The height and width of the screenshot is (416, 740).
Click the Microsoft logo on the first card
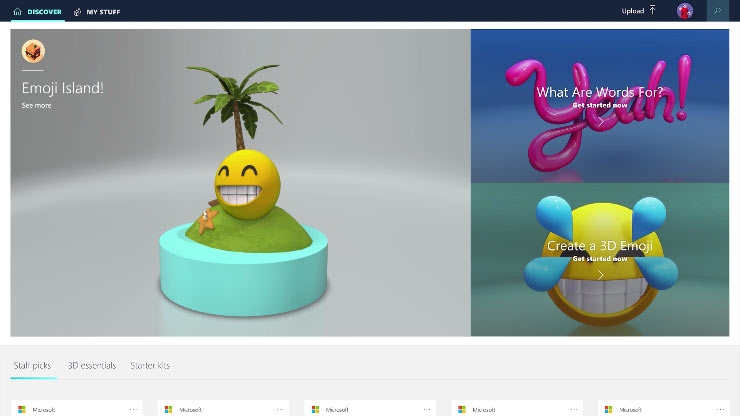pyautogui.click(x=21, y=409)
